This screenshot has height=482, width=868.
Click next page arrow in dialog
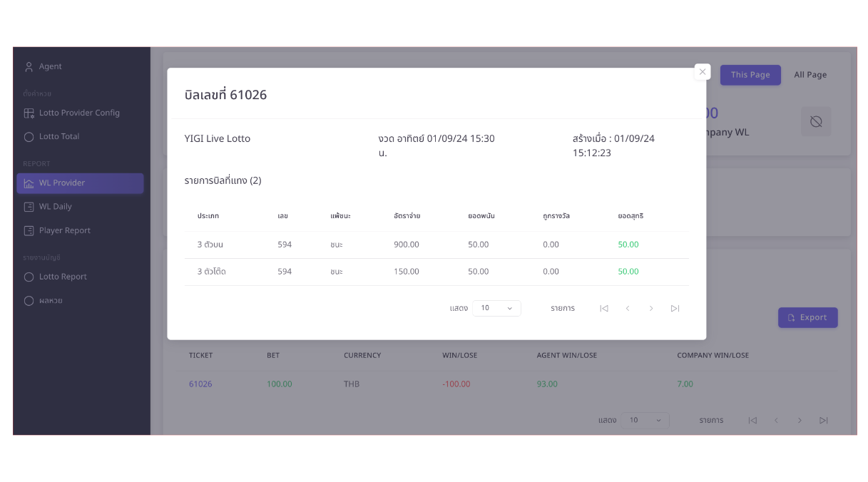coord(651,309)
